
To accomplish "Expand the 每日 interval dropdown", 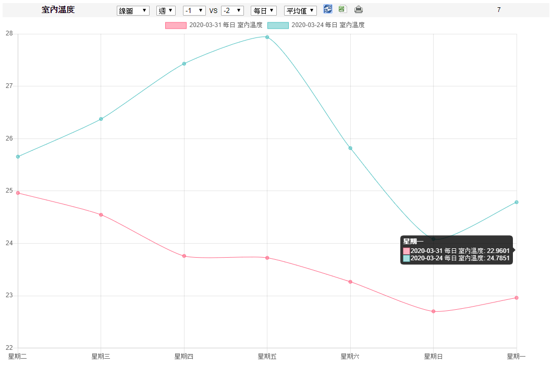I will coord(263,10).
